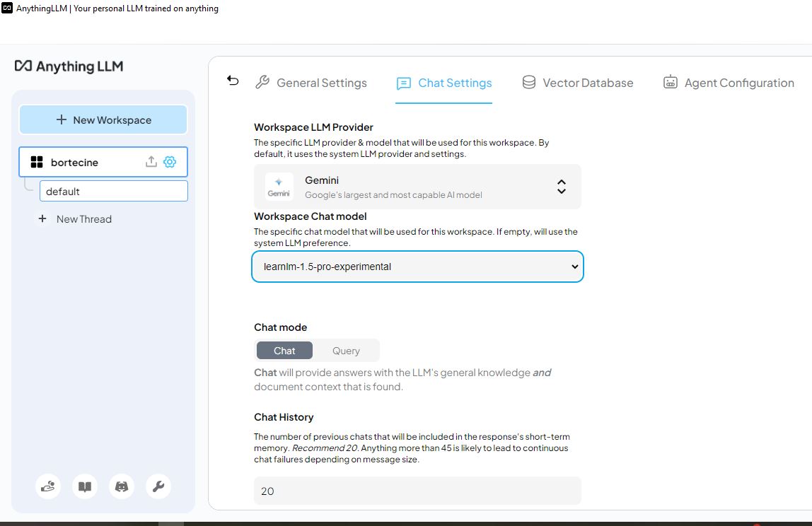Open the documentation book icon in sidebar footer
Image resolution: width=812 pixels, height=526 pixels.
tap(85, 486)
